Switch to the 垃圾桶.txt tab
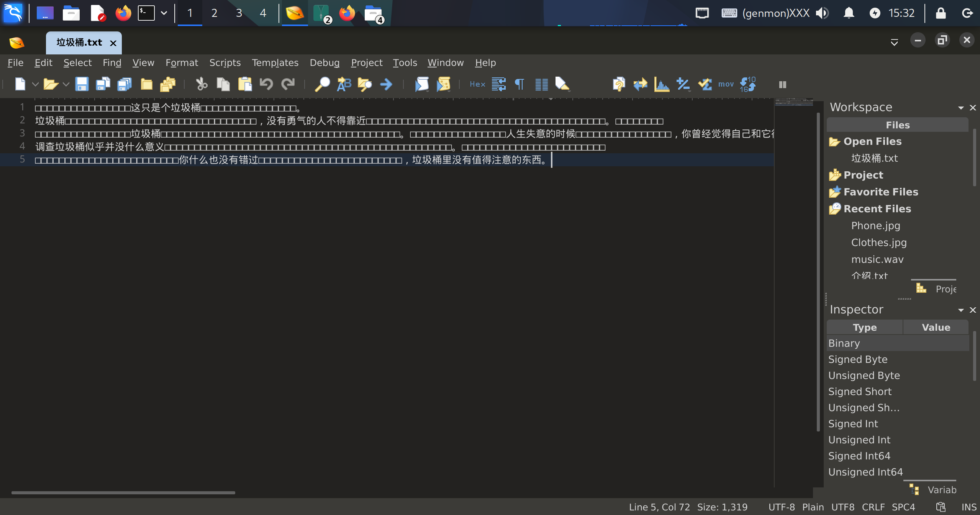This screenshot has height=515, width=980. pos(79,43)
